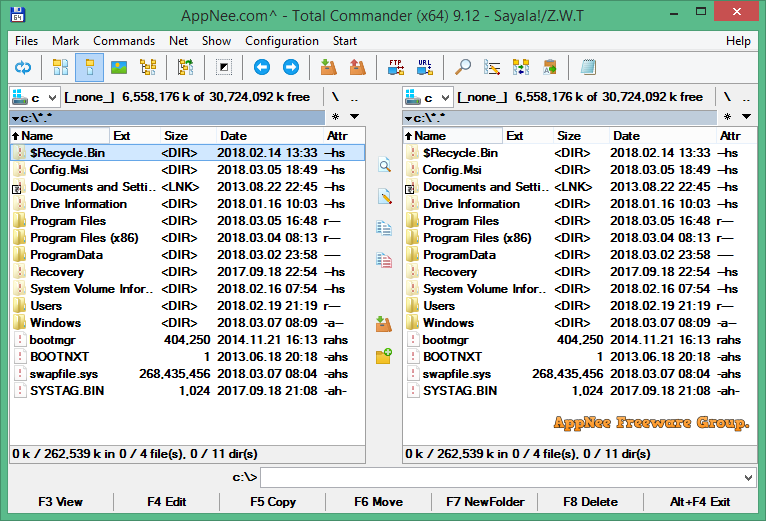Open right panel favorites asterisk button
The height and width of the screenshot is (521, 766).
point(727,116)
